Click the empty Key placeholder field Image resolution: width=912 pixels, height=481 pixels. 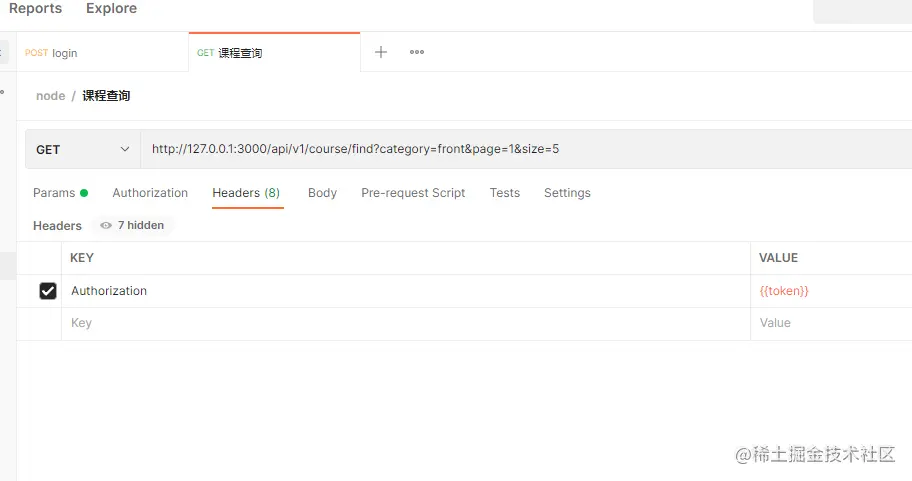[x=405, y=323]
